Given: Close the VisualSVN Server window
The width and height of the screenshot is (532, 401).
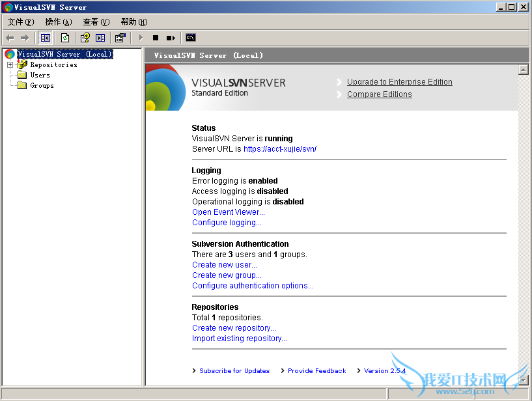Looking at the screenshot, I should pyautogui.click(x=524, y=7).
